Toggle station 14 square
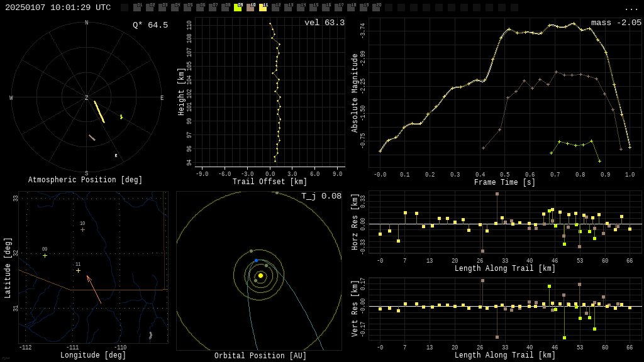The width and height of the screenshot is (644, 362). pos(301,8)
